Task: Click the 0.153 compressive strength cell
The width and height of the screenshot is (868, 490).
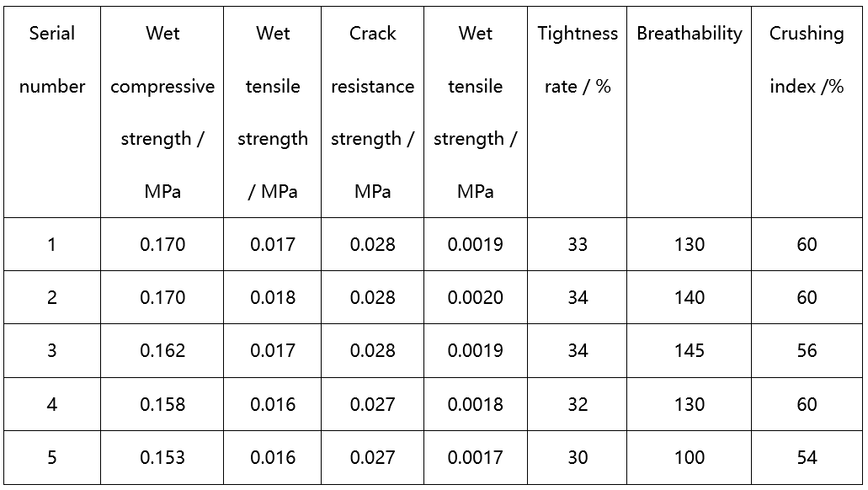Action: click(162, 458)
